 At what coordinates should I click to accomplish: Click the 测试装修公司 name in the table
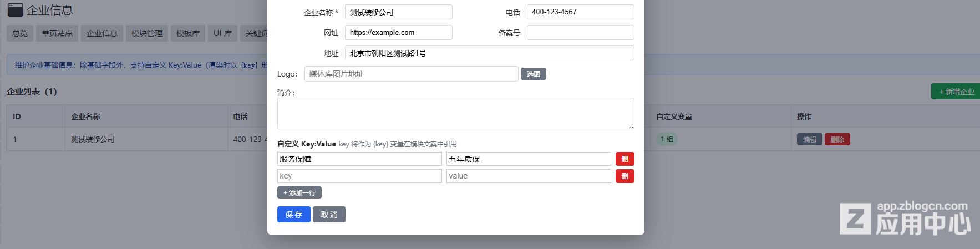[93, 139]
